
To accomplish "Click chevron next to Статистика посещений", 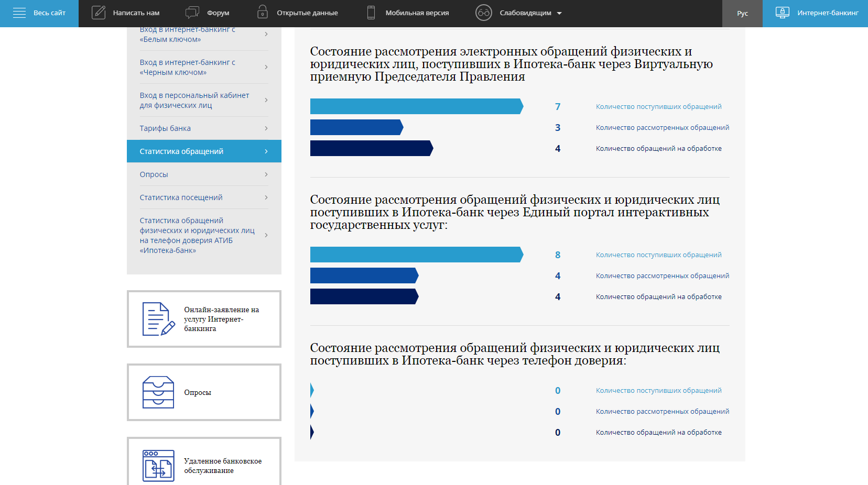I will [x=266, y=197].
